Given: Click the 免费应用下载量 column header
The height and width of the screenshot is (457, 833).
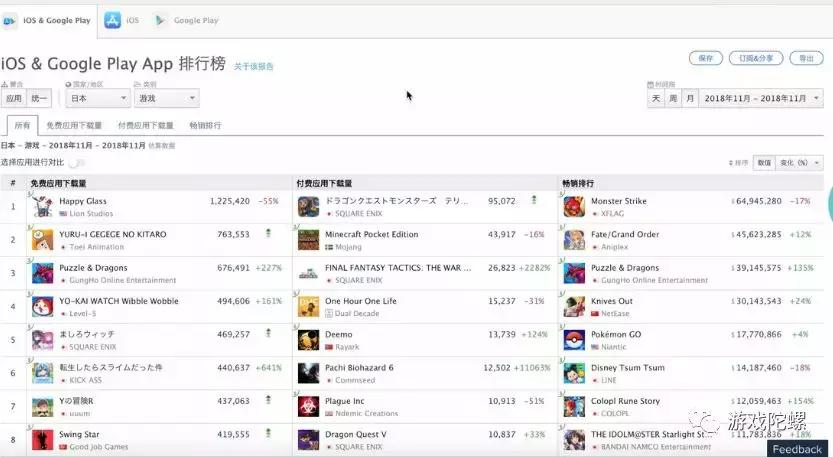Looking at the screenshot, I should click(58, 183).
